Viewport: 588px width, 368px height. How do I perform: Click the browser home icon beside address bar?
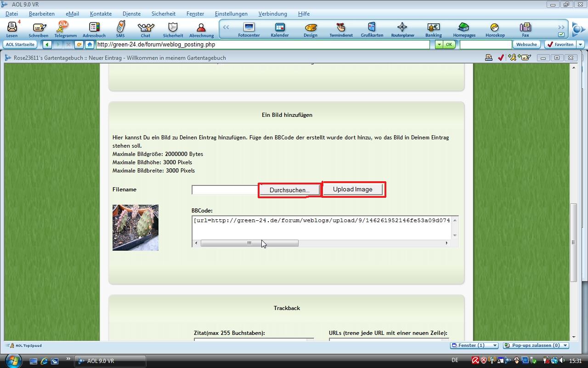90,45
